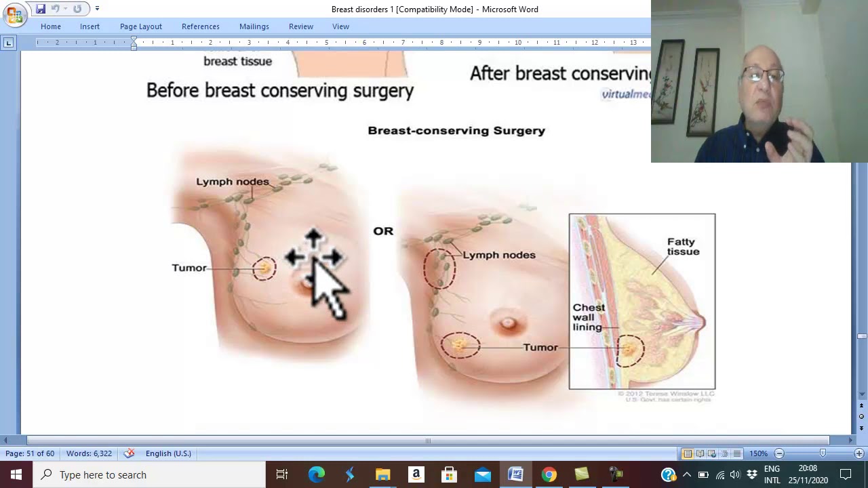Image resolution: width=868 pixels, height=488 pixels.
Task: Open word count from Words: 6,322
Action: (x=89, y=453)
